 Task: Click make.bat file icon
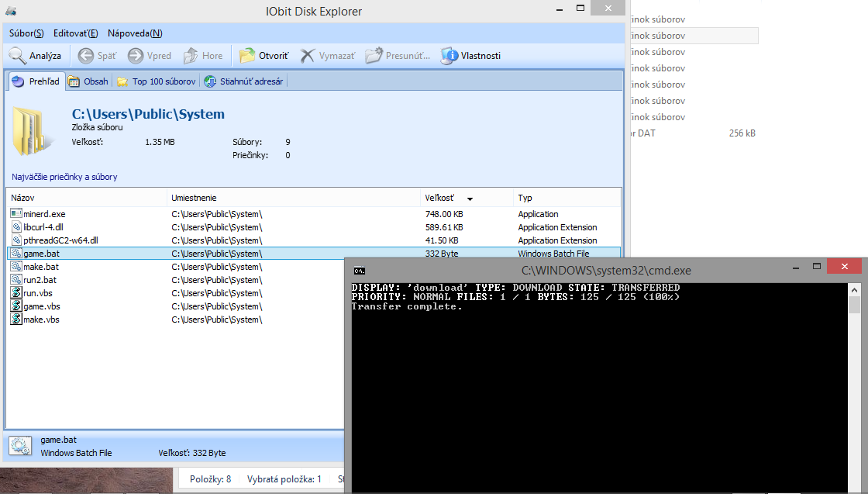[16, 267]
